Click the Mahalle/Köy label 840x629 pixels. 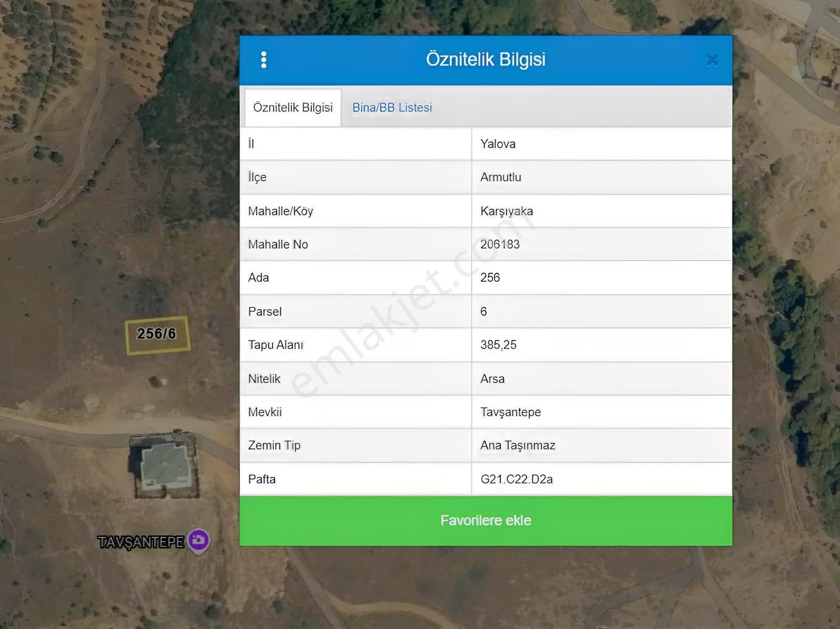click(280, 211)
